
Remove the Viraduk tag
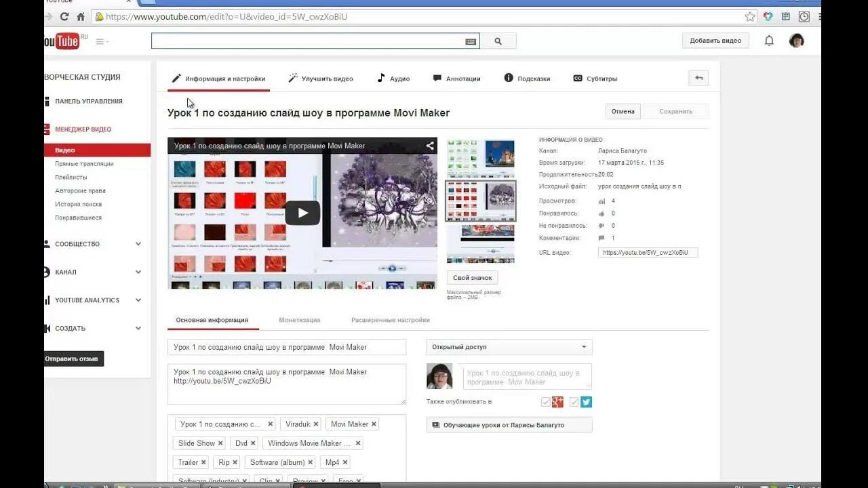click(316, 424)
